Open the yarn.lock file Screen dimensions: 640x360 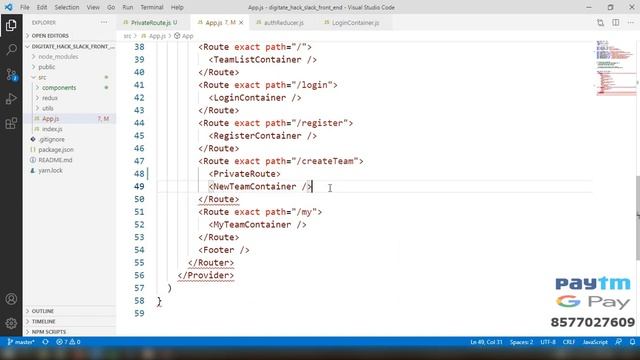[50, 170]
